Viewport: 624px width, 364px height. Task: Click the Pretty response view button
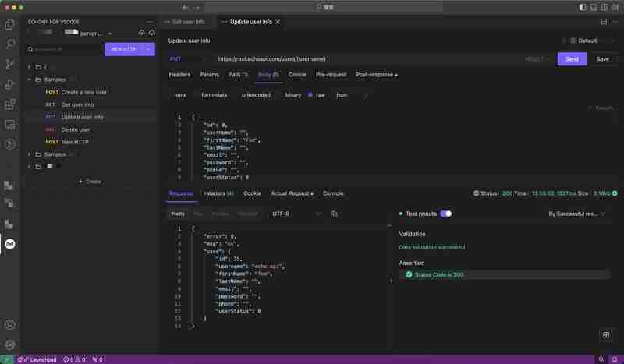coord(178,214)
